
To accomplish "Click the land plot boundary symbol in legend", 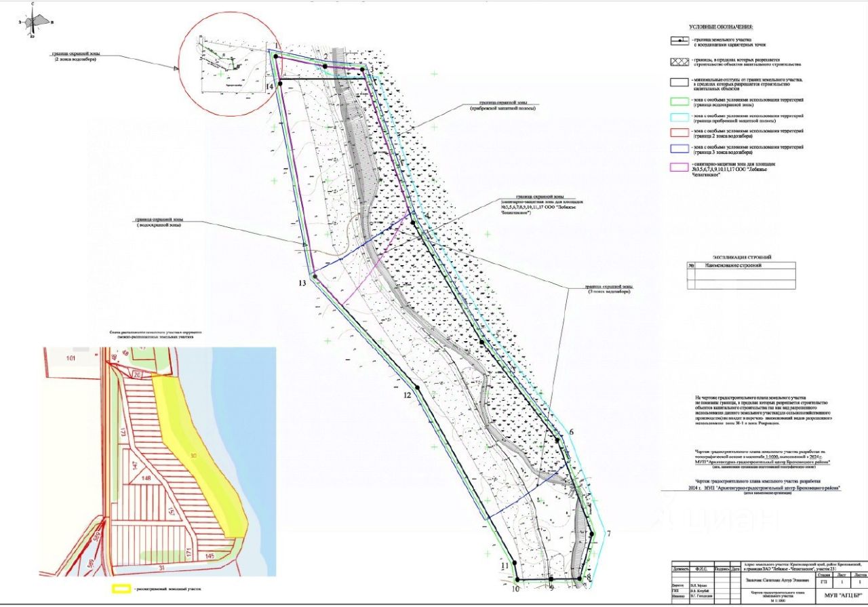I will [679, 41].
